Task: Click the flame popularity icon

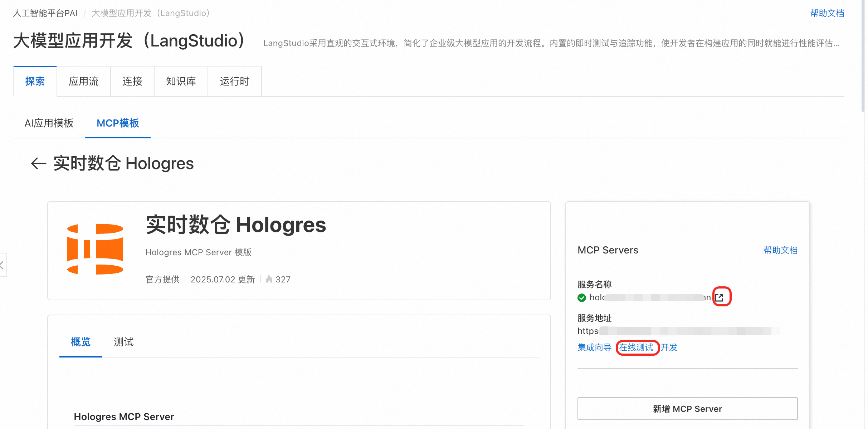Action: (x=269, y=279)
